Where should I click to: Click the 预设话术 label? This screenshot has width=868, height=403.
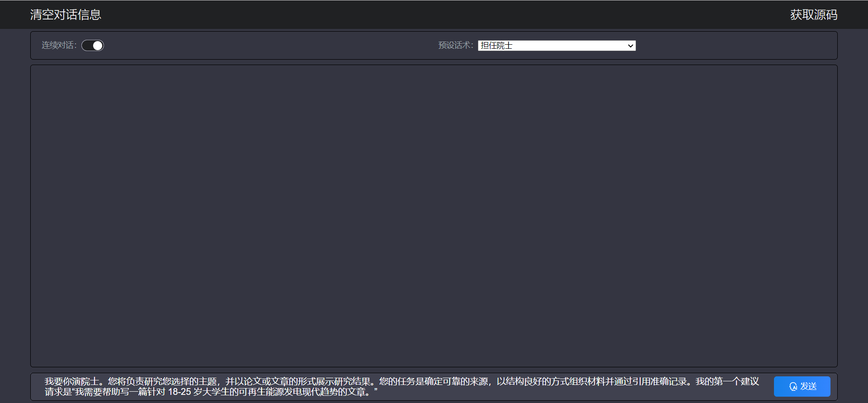[455, 45]
